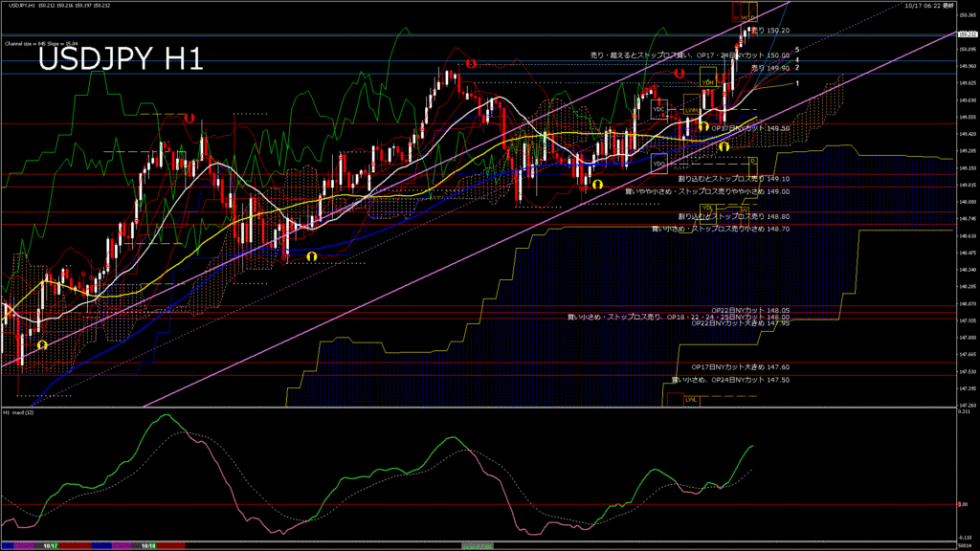Click the OP18・22・24・25日NYカット 148.00 label
This screenshot has height=551, width=980.
679,317
